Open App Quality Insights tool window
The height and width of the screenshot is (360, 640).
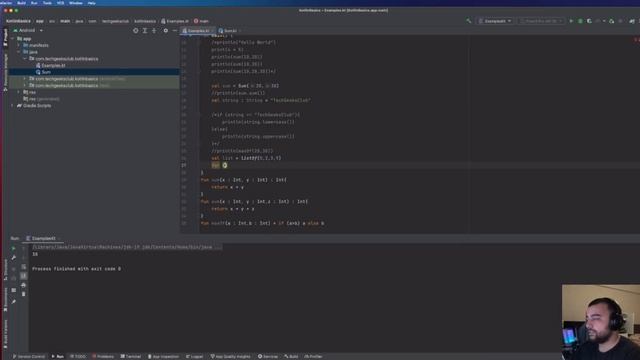pos(231,357)
